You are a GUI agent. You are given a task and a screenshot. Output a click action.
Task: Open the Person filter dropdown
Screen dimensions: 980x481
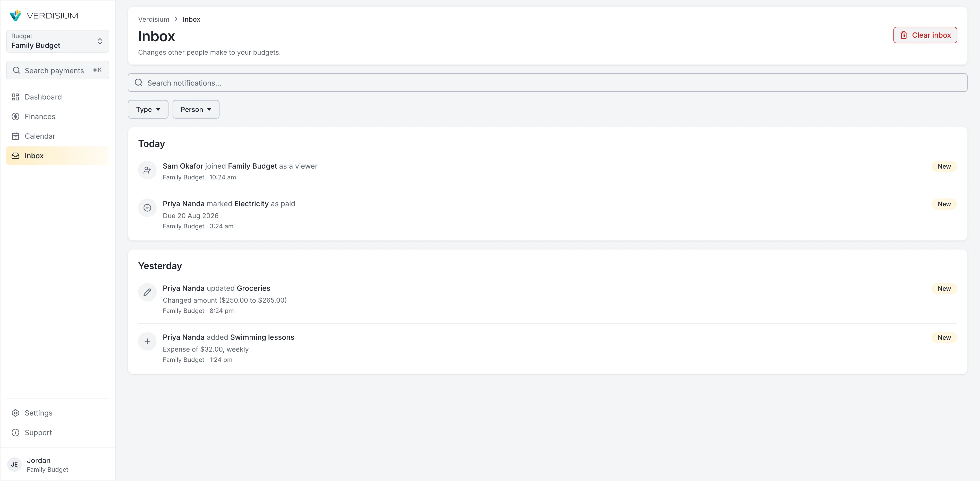[x=196, y=109]
